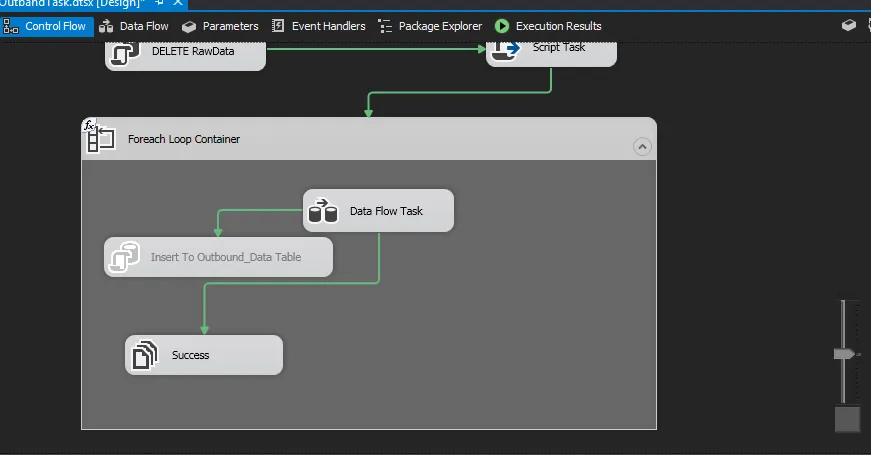871x455 pixels.
Task: Close the OutbandTask.dtsx design tab
Action: 178,3
